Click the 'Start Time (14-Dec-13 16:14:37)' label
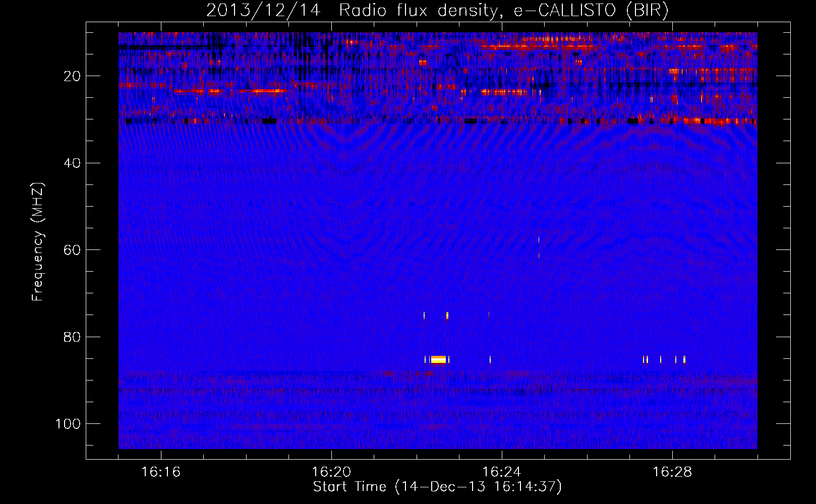Screen dimensions: 816x504 437,487
